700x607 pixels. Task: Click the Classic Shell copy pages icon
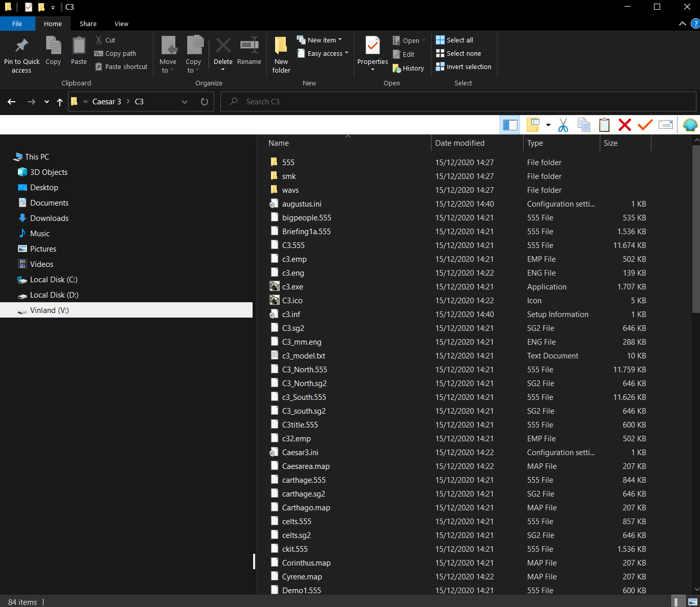point(583,125)
